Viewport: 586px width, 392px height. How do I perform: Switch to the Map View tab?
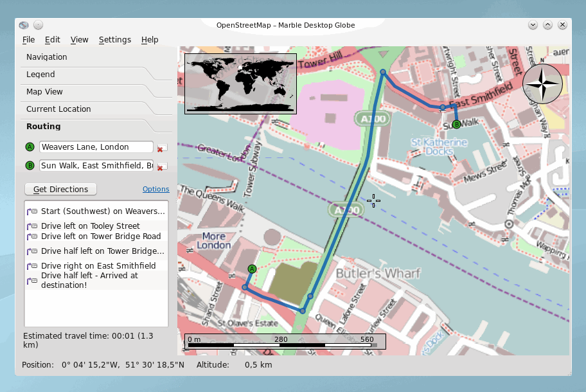[44, 91]
